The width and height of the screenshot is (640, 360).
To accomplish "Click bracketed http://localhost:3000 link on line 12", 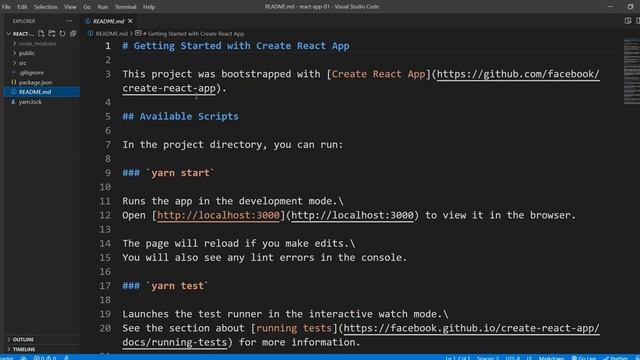I will click(218, 215).
